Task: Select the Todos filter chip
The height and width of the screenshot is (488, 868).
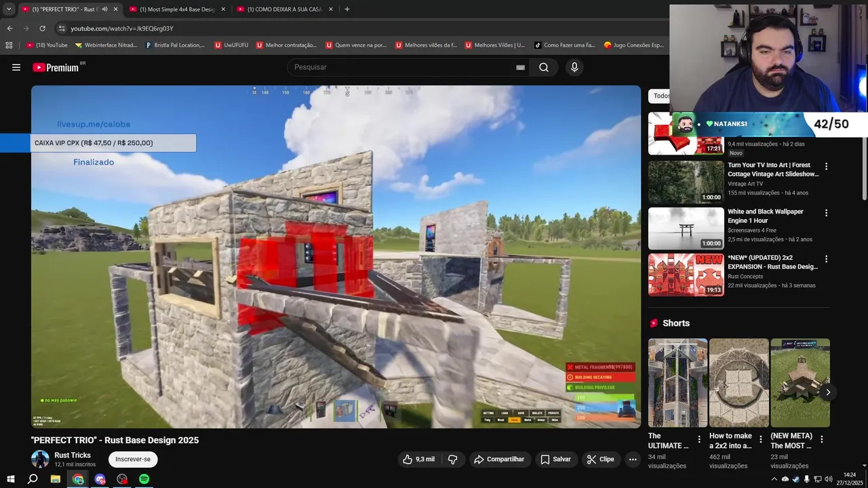Action: click(x=660, y=96)
